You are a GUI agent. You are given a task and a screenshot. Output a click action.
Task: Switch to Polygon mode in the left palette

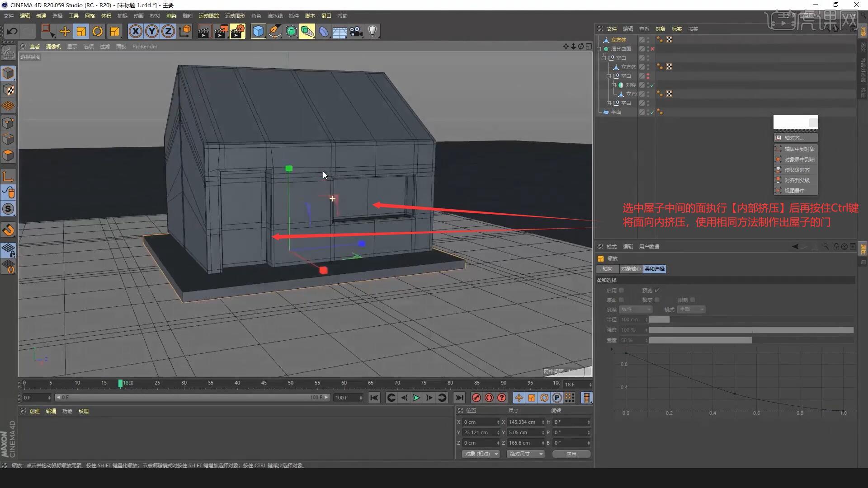tap(8, 155)
